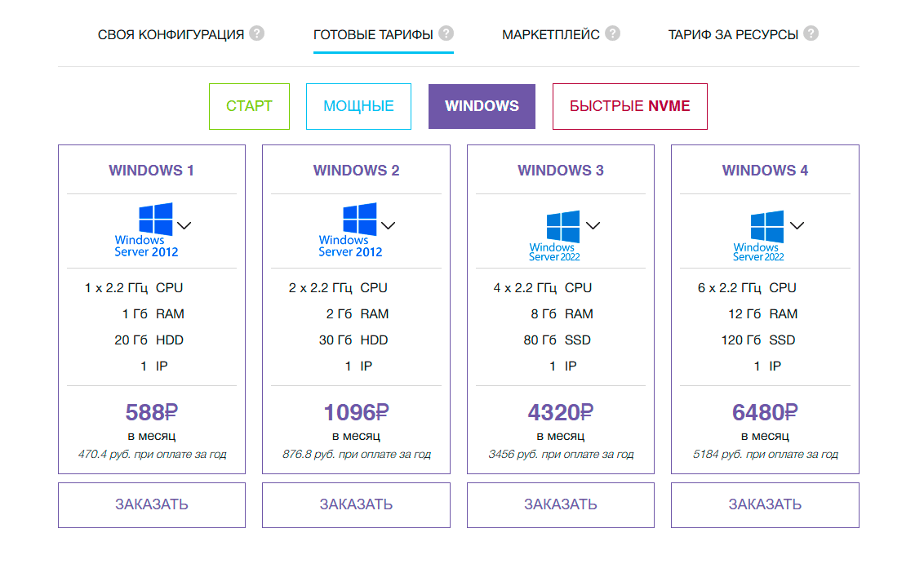Image resolution: width=924 pixels, height=564 pixels.
Task: Click the 120 Гб SSD spec line
Action: click(758, 340)
